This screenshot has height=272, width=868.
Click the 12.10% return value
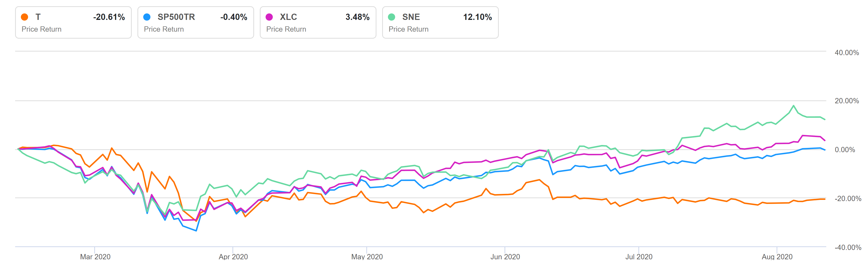click(x=477, y=17)
